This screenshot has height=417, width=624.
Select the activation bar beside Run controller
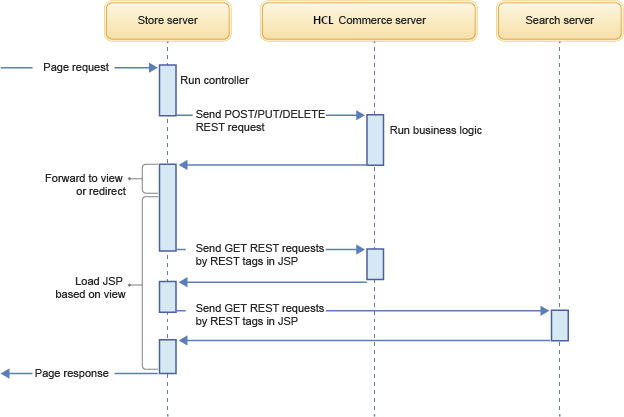point(168,90)
